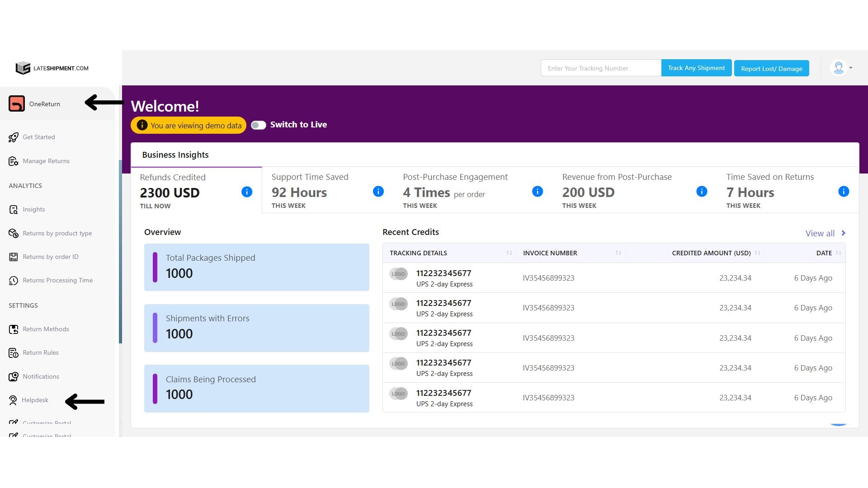This screenshot has height=488, width=868.
Task: Click the info icon for Support Time Saved
Action: (378, 192)
